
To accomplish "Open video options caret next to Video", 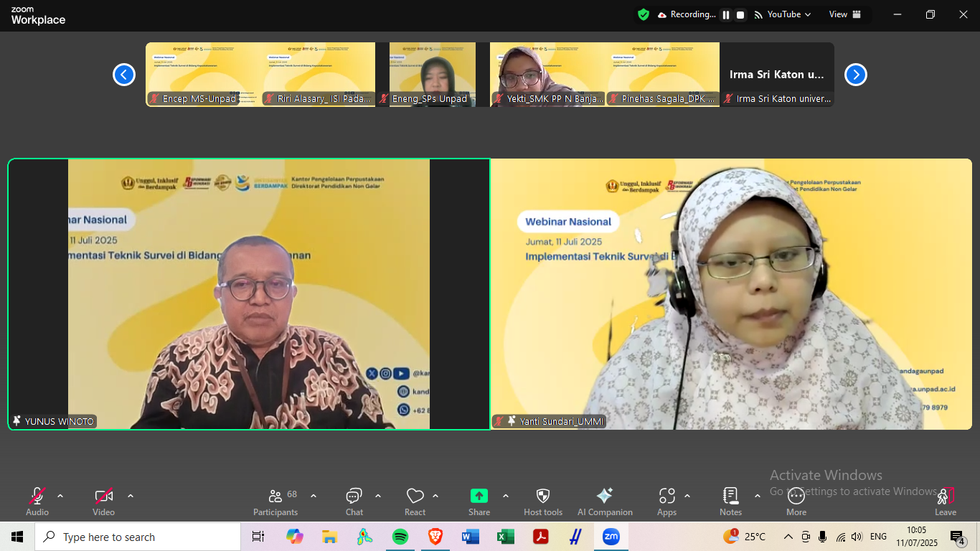I will tap(131, 496).
